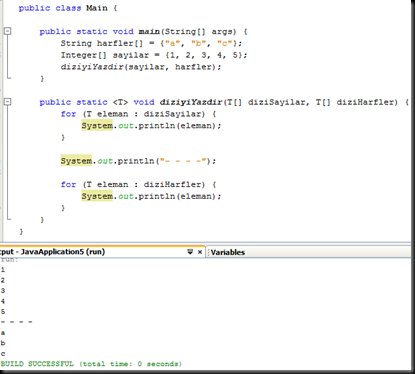Click the output line showing 1
Image resolution: width=415 pixels, height=374 pixels.
3,270
